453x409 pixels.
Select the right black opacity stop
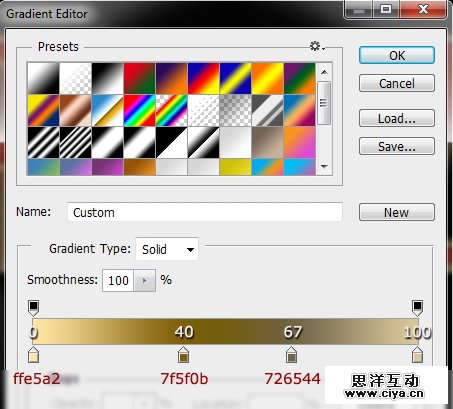[417, 308]
